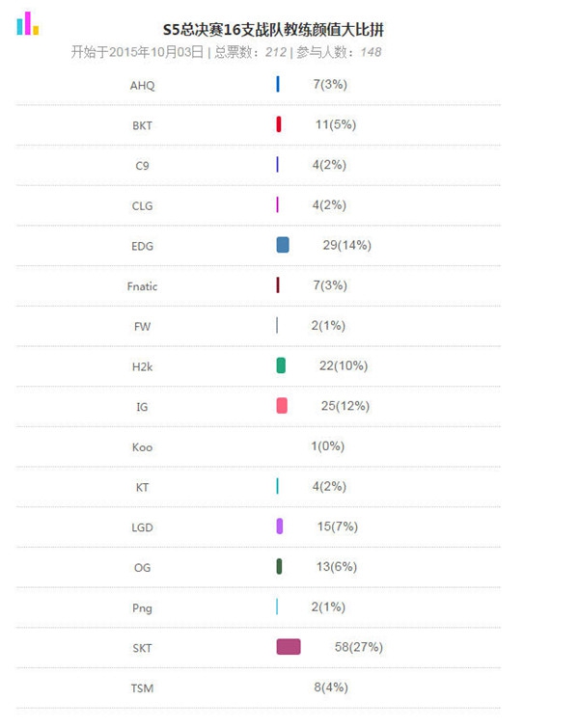Click the green H2k vote bar
The height and width of the screenshot is (728, 579).
pos(281,365)
